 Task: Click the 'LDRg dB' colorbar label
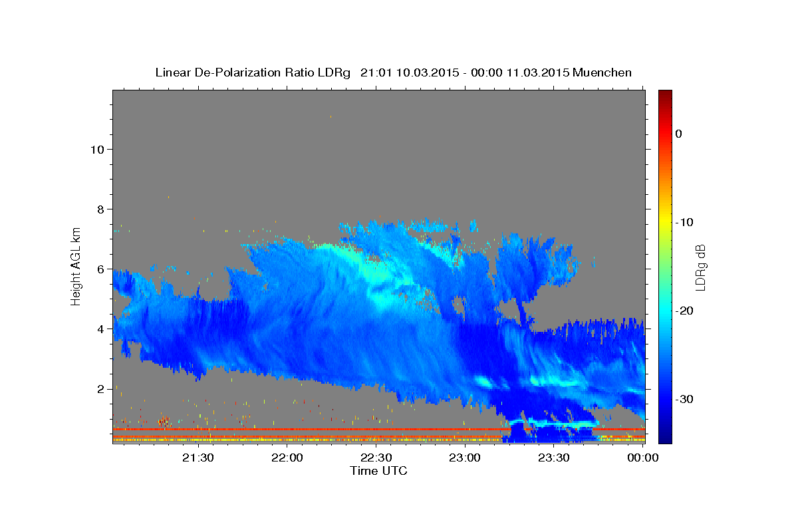click(700, 268)
